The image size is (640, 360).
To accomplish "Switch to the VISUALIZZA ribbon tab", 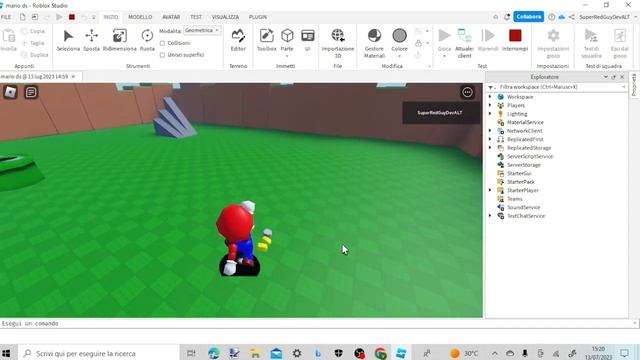I will (225, 17).
